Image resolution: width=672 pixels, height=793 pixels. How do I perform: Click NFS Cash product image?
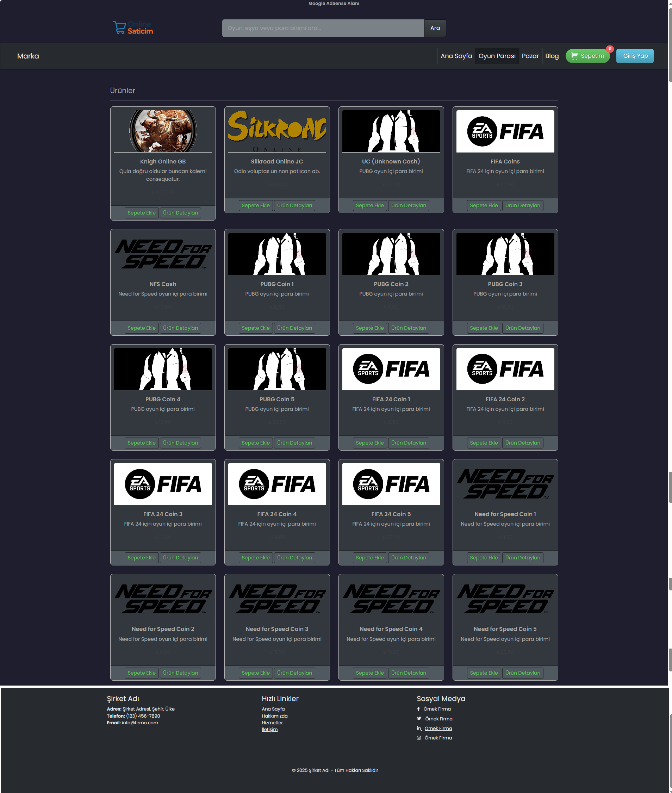(x=163, y=254)
